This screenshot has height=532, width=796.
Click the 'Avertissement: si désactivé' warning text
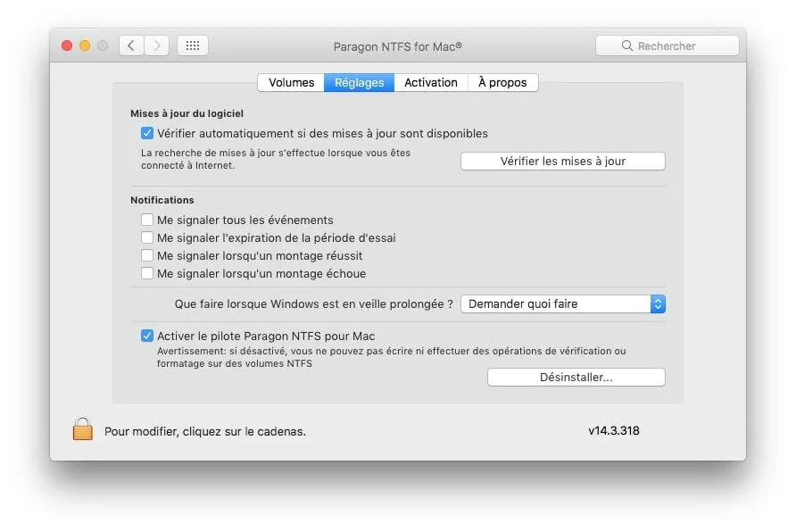click(x=391, y=357)
